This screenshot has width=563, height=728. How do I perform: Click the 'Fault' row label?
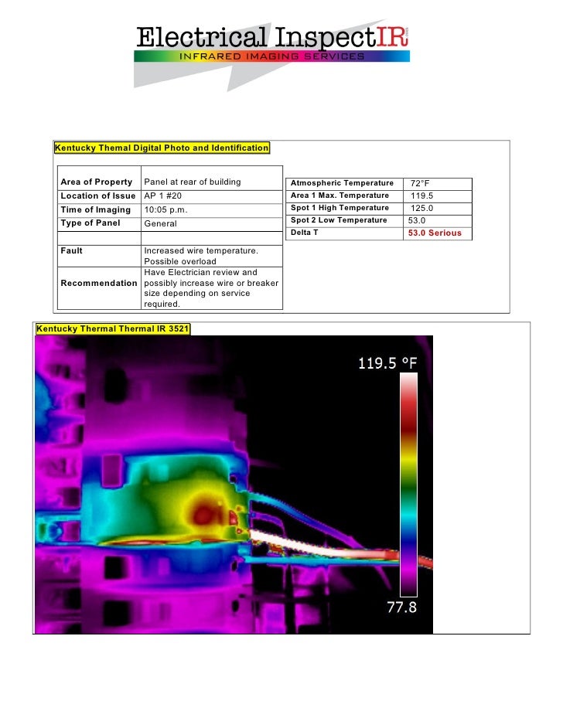pyautogui.click(x=72, y=250)
